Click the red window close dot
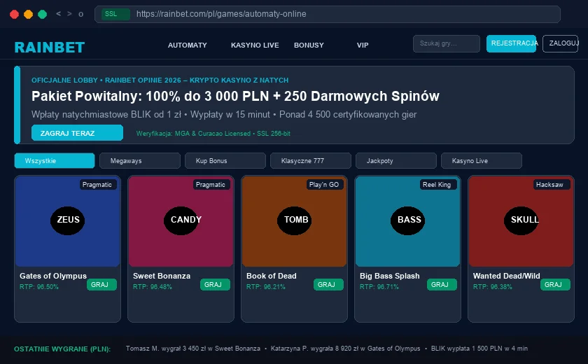This screenshot has height=364, width=588. [14, 14]
